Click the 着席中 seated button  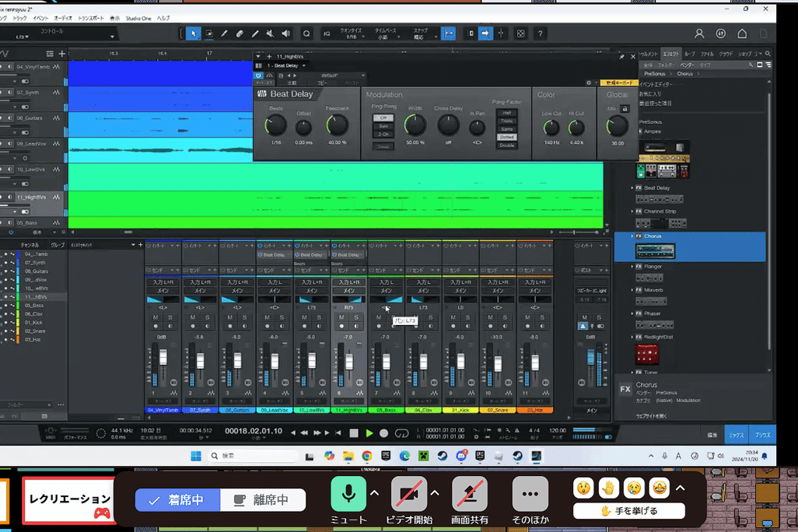click(177, 500)
